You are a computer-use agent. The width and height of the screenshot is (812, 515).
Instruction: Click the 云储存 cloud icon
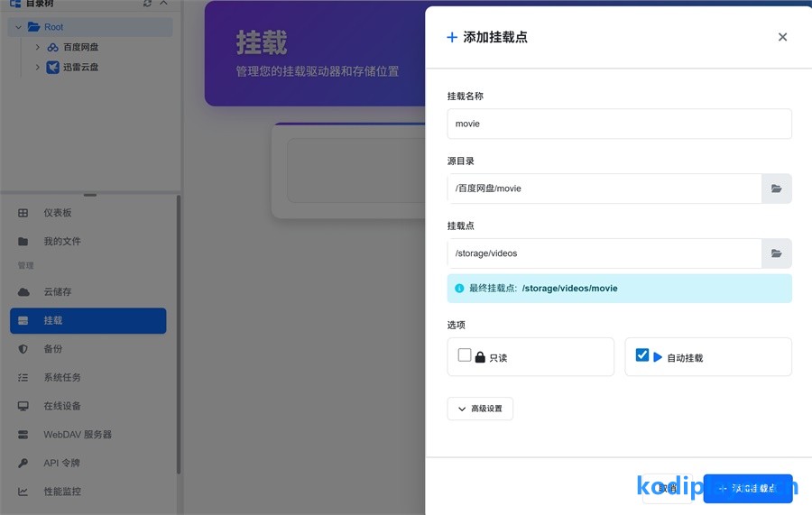point(23,292)
